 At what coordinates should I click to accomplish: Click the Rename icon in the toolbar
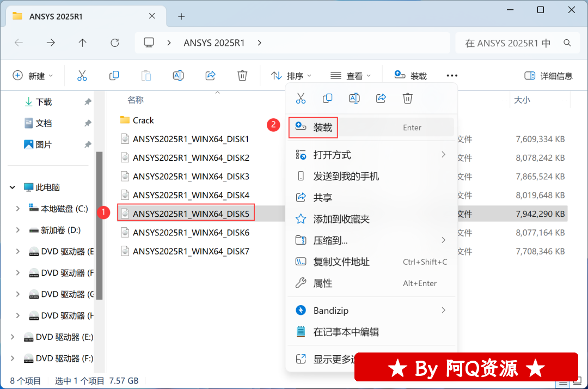[x=178, y=76]
